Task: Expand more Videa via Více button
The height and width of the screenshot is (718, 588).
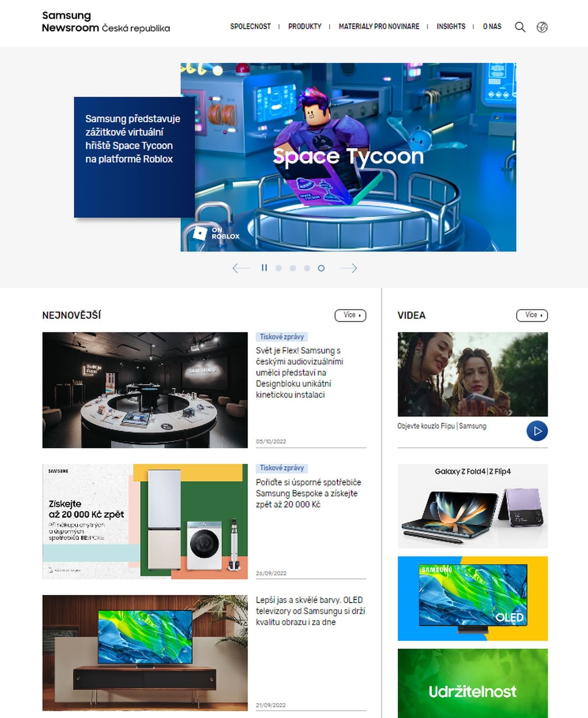Action: (x=532, y=315)
